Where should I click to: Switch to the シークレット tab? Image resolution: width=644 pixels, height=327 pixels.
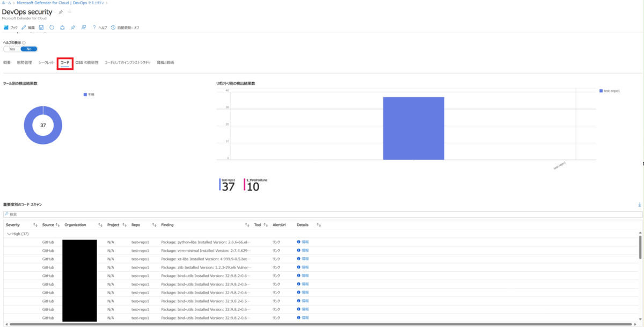pos(46,63)
